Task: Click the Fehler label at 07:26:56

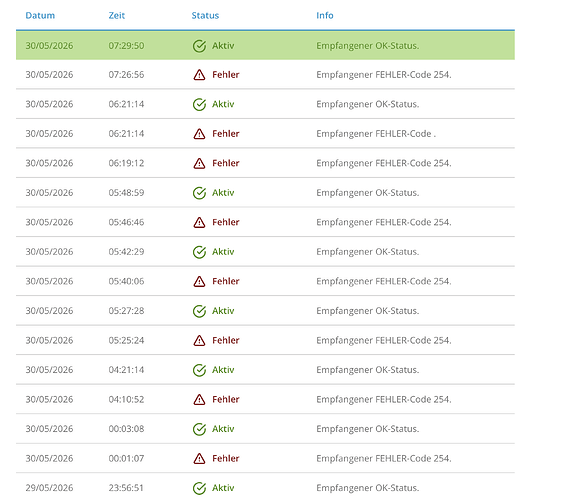Action: tap(226, 75)
